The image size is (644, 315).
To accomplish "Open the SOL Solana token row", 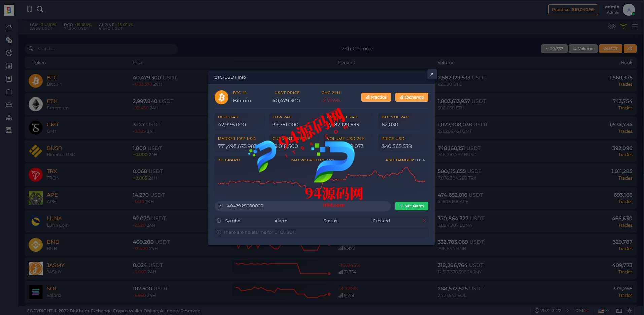I will (x=331, y=292).
